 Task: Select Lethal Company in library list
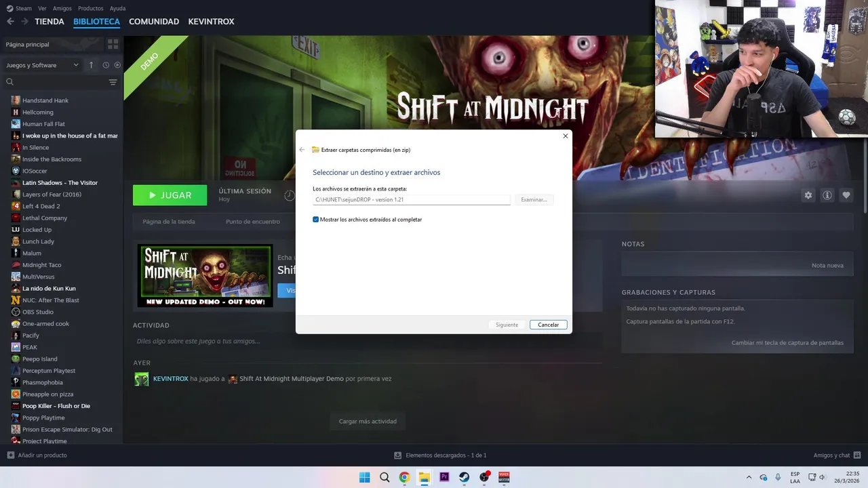[45, 218]
